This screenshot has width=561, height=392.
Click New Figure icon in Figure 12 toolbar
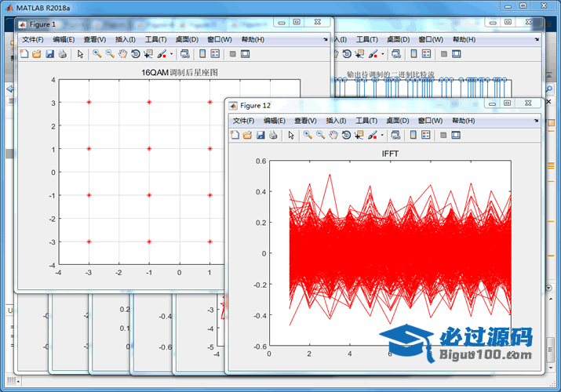coord(235,135)
